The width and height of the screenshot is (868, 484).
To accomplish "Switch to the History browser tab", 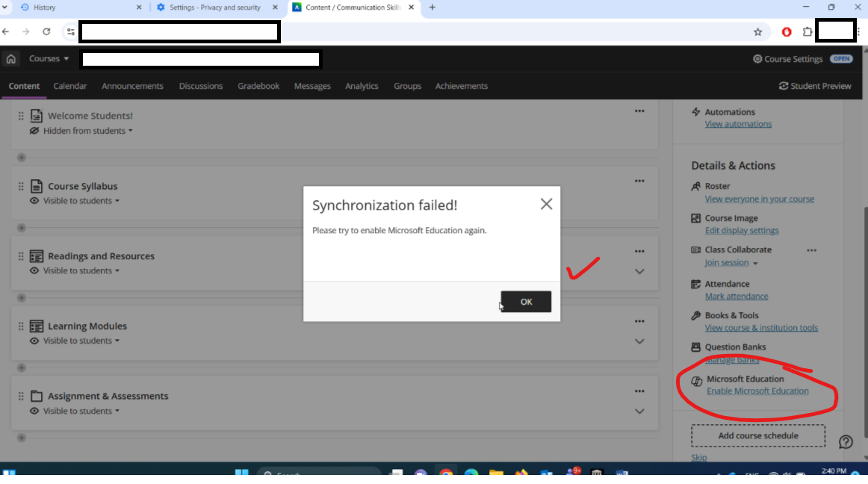I will [80, 7].
